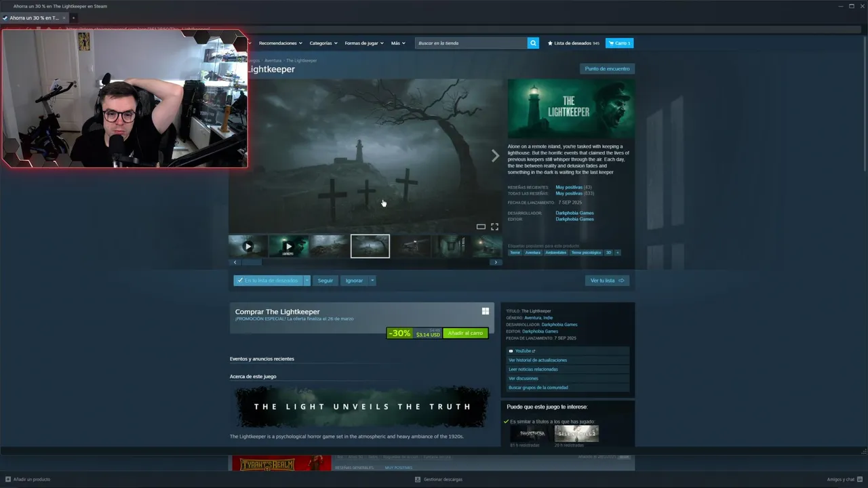Click The Lightkeeper capsule header image
Viewport: 868px width, 488px height.
[x=571, y=109]
